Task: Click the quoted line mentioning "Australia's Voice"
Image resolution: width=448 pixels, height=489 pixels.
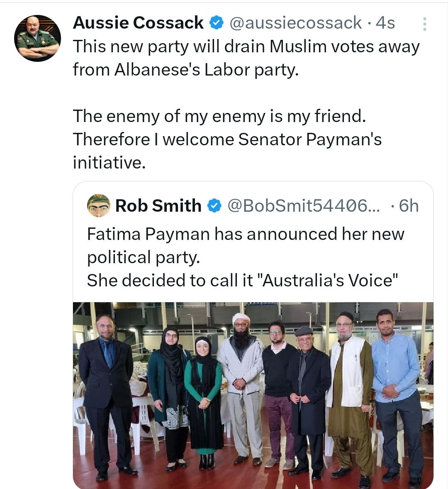Action: point(242,281)
